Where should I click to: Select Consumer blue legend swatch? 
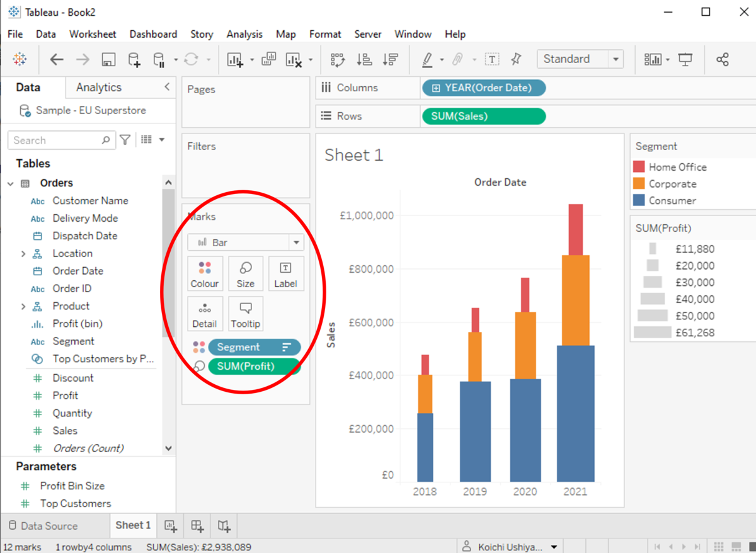(x=639, y=200)
